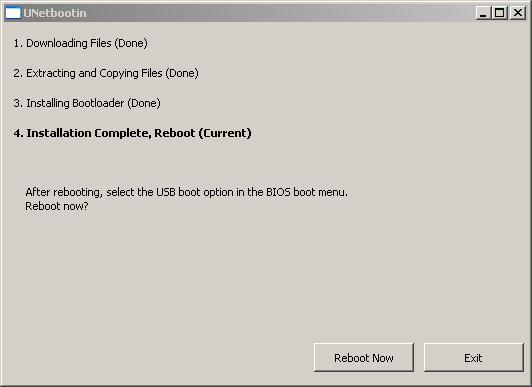
Task: Close the UNetbootin window
Action: (x=518, y=13)
